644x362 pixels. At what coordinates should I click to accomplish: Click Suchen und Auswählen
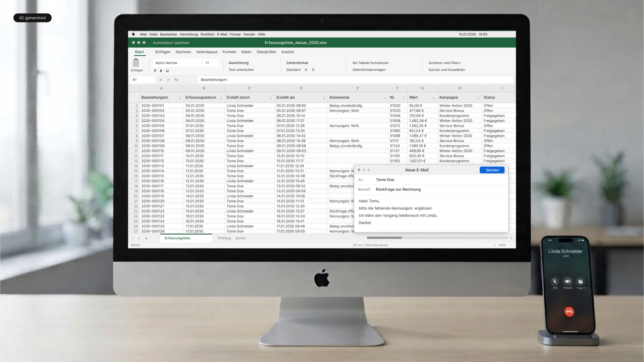(446, 70)
